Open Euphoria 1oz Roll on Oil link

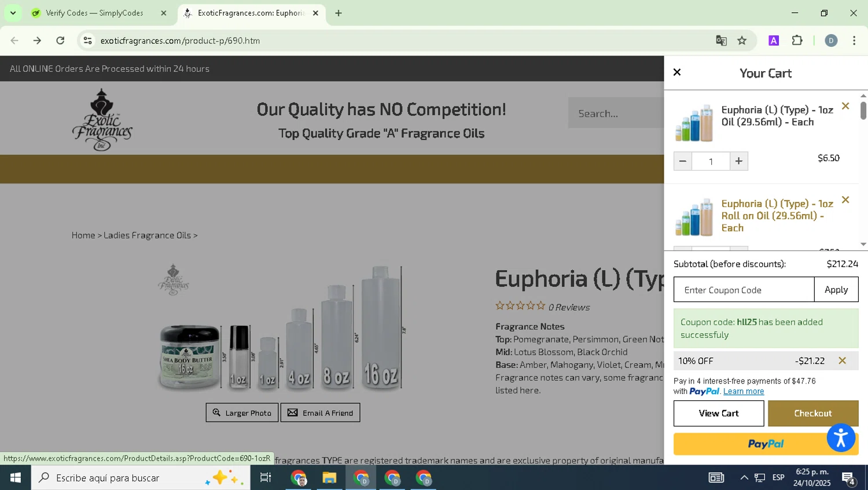777,216
